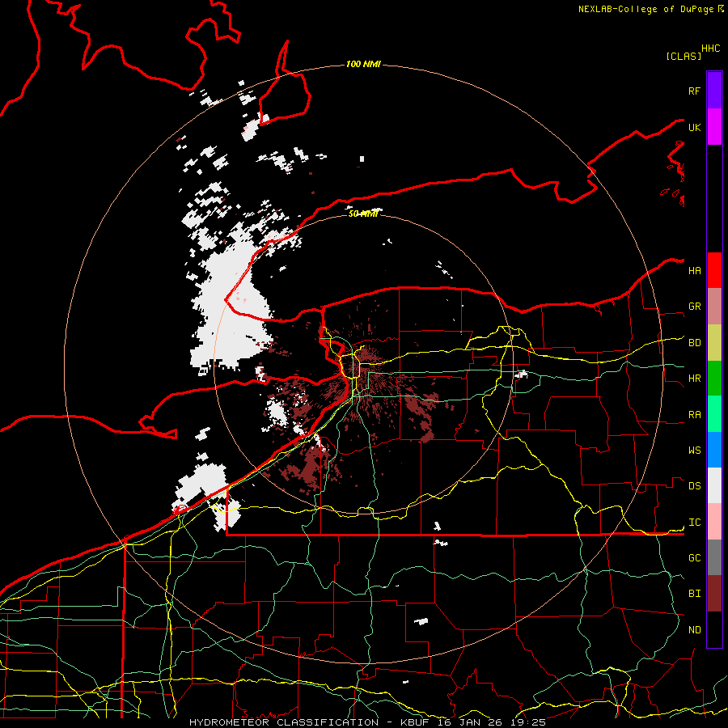Click the HYDROMETEOR CLASSIFICATION title text
Screen dimensions: 728x728
284,722
